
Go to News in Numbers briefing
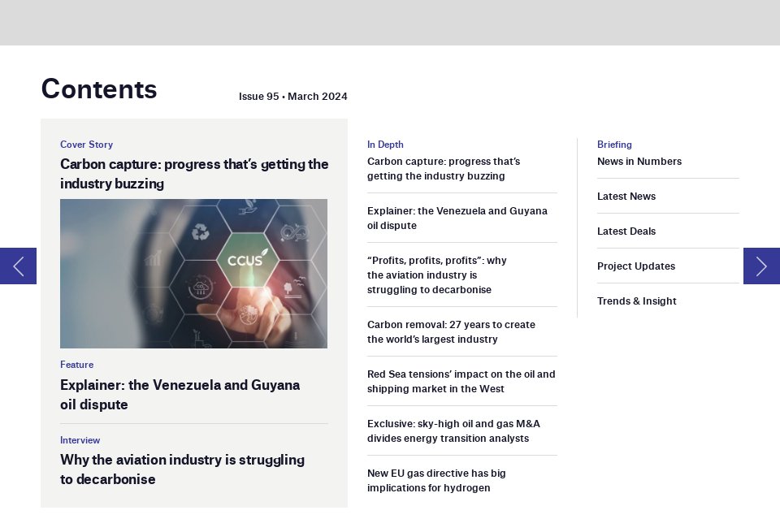tap(639, 161)
